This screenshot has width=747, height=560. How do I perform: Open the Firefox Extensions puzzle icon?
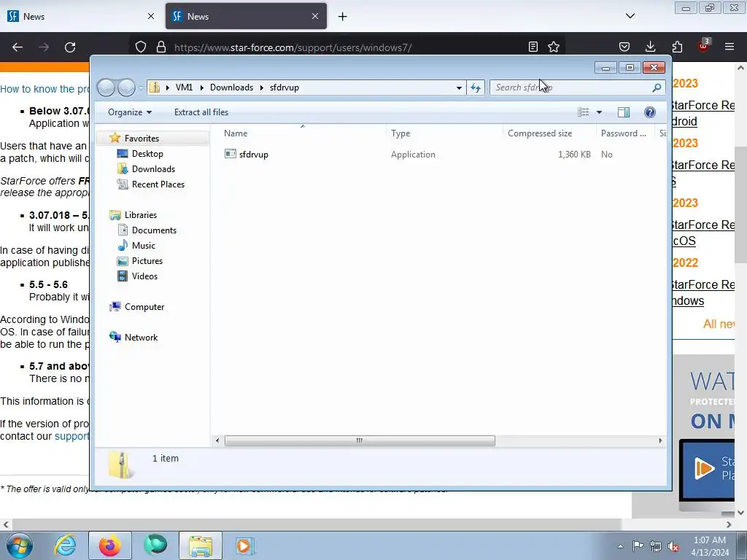(x=677, y=47)
